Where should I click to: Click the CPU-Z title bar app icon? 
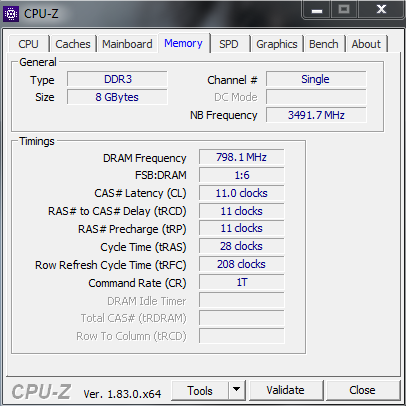click(x=11, y=14)
